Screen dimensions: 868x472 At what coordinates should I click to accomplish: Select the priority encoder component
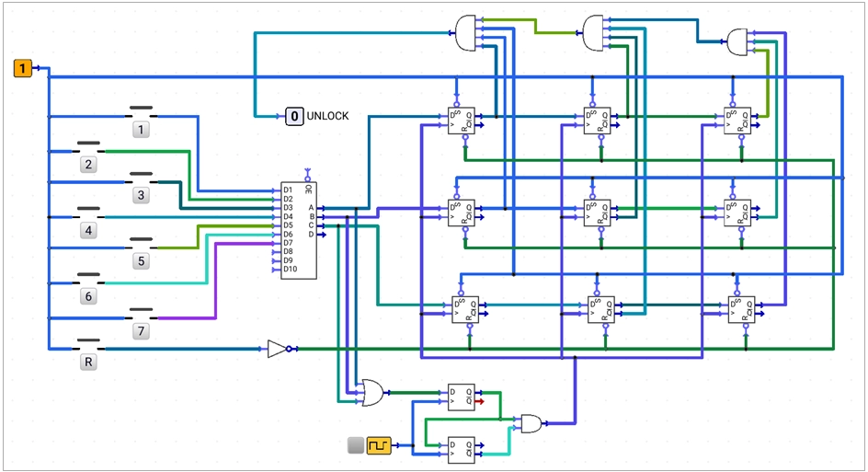point(298,230)
